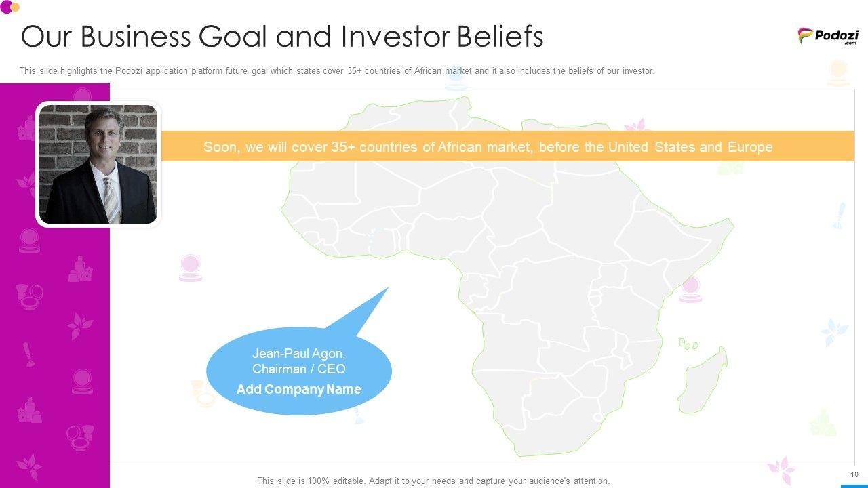Screen dimensions: 868x488
Task: Click the "Our Business Goal and Investor Beliefs" title
Action: coord(282,37)
